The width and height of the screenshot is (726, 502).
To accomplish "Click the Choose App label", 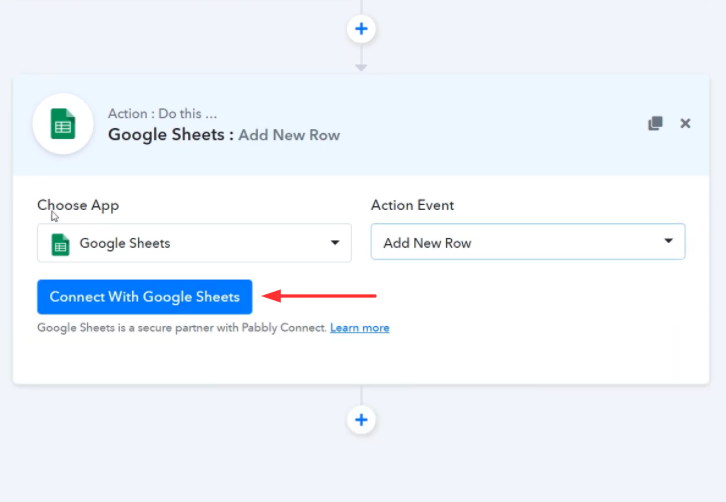I will point(78,205).
